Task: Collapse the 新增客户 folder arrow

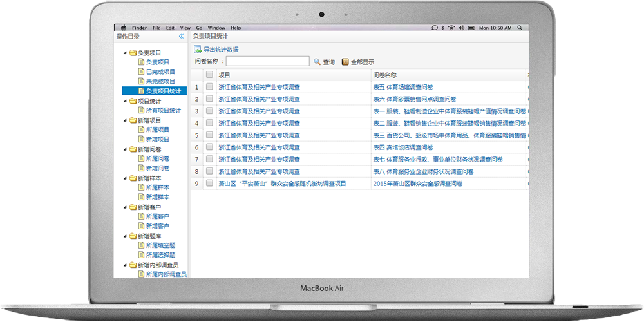Action: tap(125, 207)
